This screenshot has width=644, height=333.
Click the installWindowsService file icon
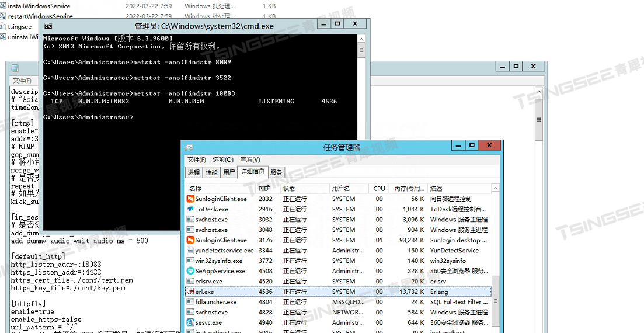coord(4,6)
